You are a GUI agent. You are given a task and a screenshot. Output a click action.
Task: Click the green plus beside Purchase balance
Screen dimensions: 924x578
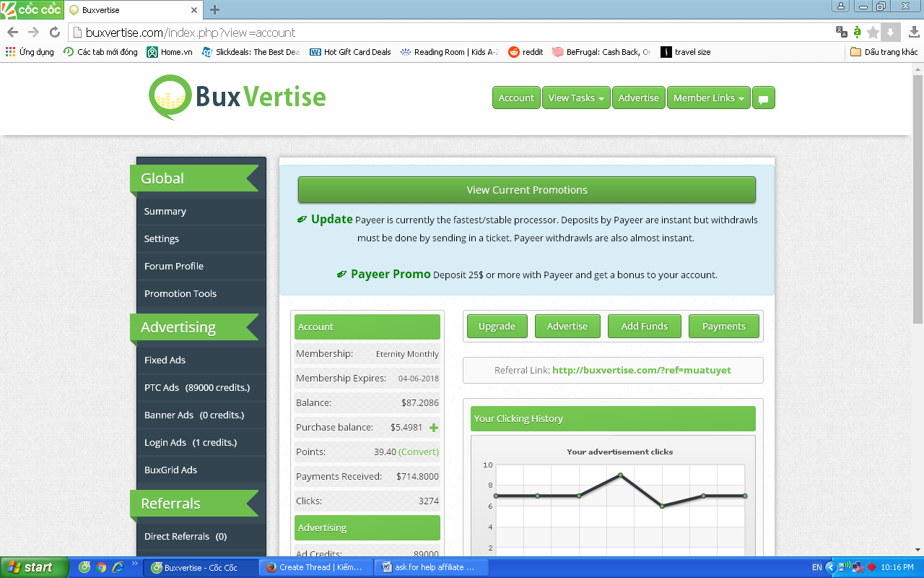(x=434, y=428)
